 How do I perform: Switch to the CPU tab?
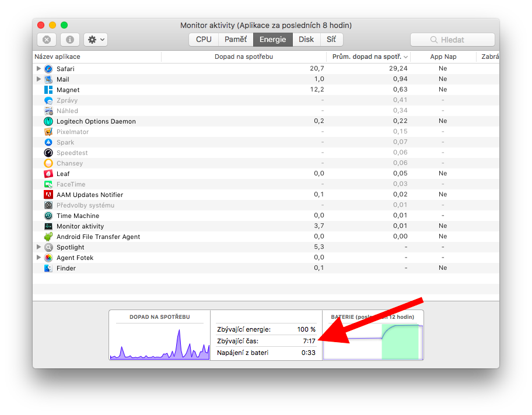(204, 39)
